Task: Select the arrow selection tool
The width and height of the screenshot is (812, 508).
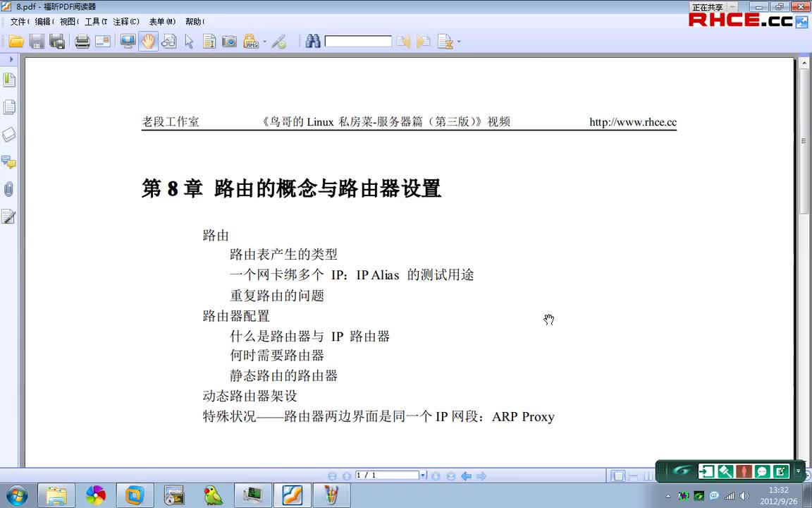Action: tap(189, 42)
